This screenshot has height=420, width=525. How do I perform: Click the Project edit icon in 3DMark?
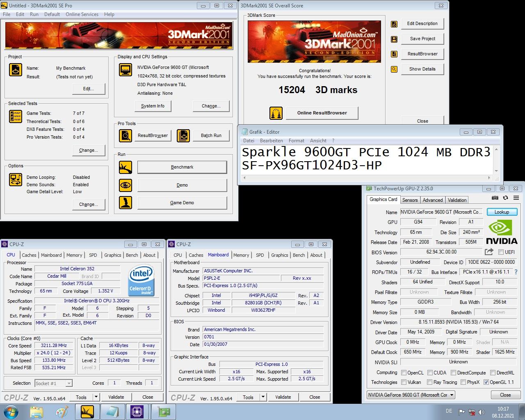pyautogui.click(x=16, y=70)
